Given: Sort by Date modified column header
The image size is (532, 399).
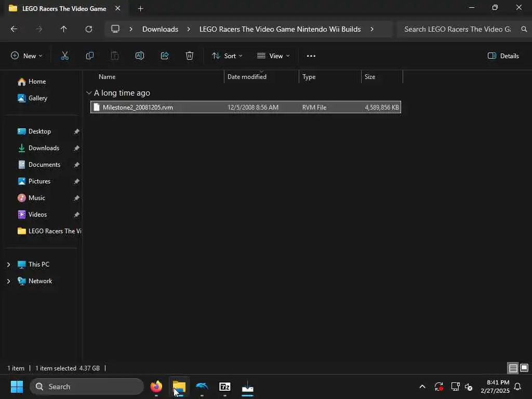Looking at the screenshot, I should (x=247, y=77).
